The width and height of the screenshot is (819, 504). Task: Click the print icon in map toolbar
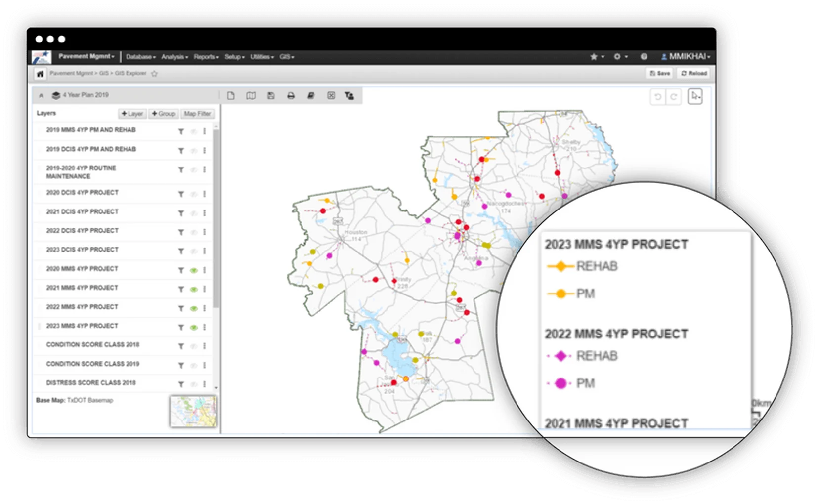291,96
